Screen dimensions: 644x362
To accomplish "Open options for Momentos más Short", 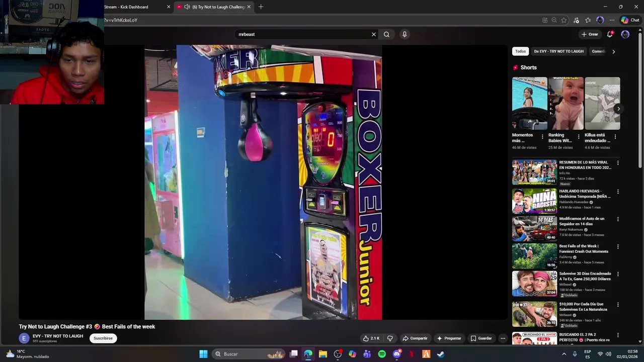I will (542, 137).
